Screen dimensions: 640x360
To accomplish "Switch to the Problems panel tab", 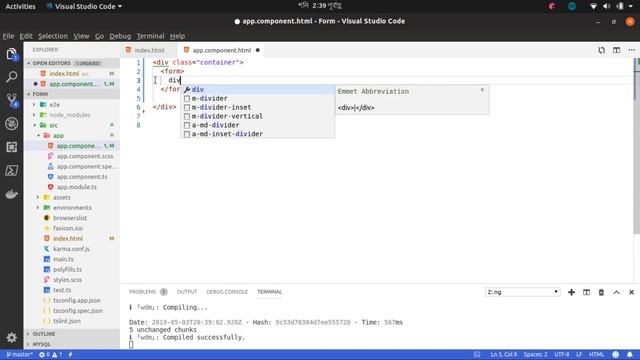I will coord(148,292).
